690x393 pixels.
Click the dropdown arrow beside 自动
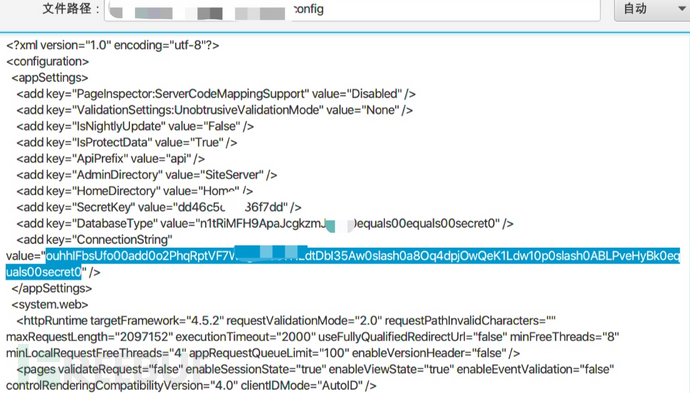coord(682,8)
